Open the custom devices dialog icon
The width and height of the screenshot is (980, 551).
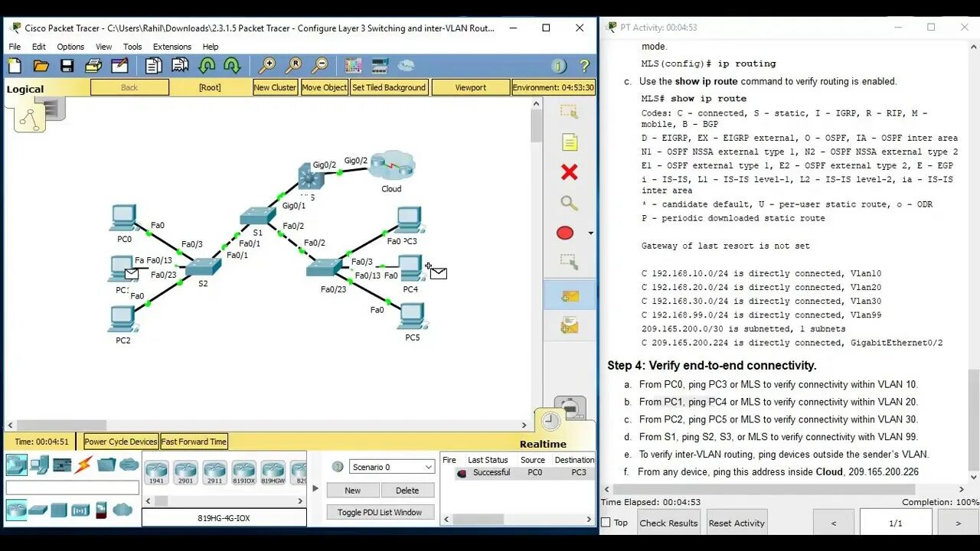[380, 66]
